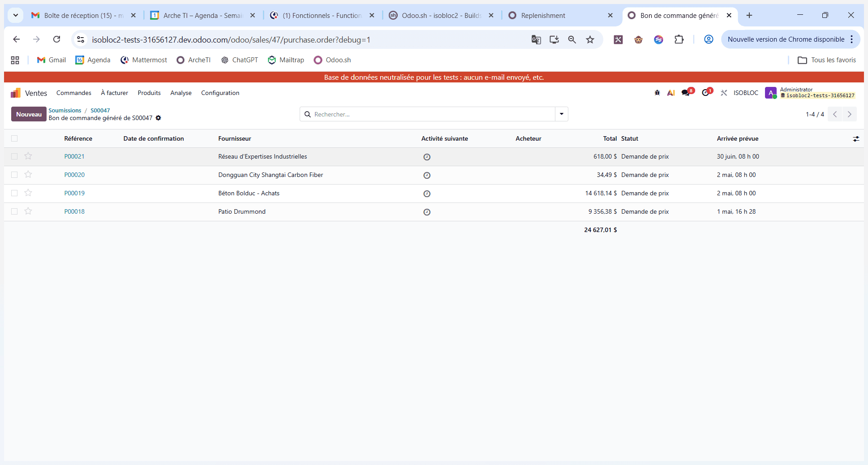Screen dimensions: 868x465
Task: Sort by the Total column header
Action: tap(610, 138)
